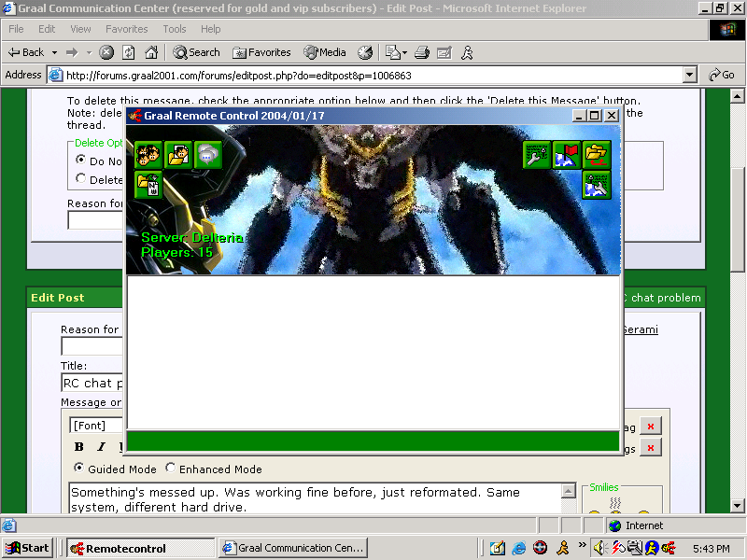Image resolution: width=747 pixels, height=560 pixels.
Task: Select the Enhanced Mode radio button
Action: [170, 468]
